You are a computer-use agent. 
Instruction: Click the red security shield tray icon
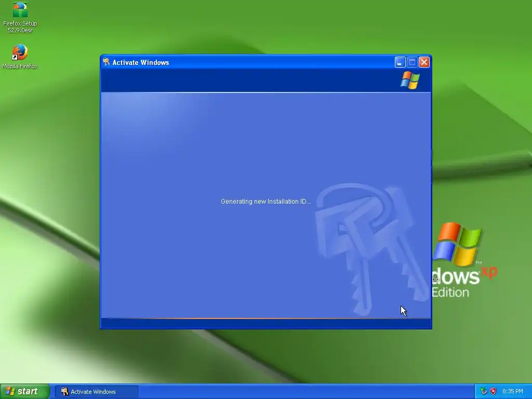click(494, 392)
